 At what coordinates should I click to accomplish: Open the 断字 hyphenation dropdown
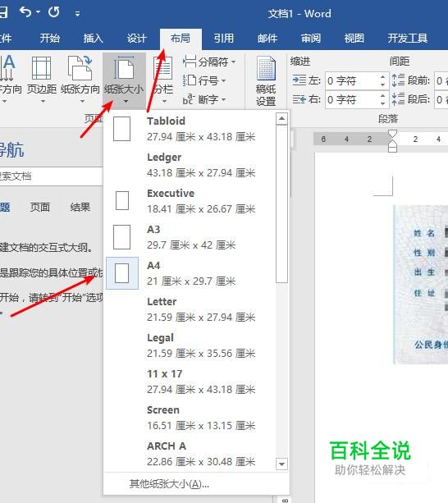pos(204,99)
